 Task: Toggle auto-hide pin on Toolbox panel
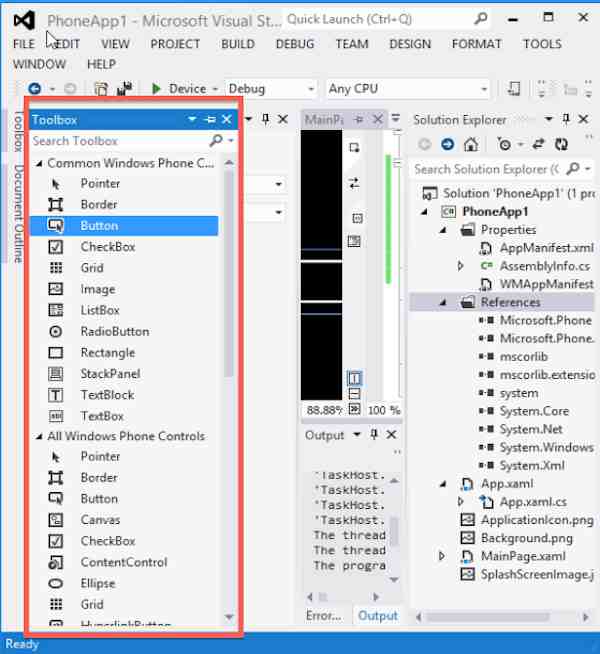(210, 120)
